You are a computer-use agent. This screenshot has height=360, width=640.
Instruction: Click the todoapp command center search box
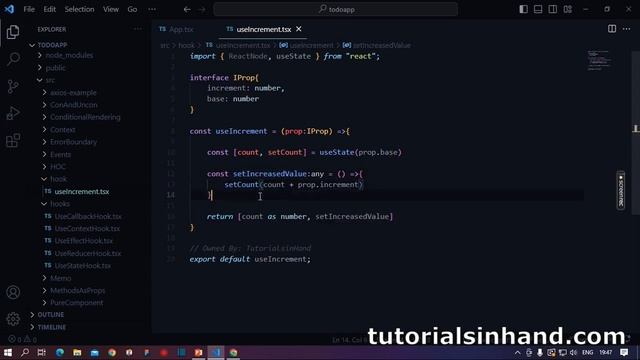click(x=336, y=9)
